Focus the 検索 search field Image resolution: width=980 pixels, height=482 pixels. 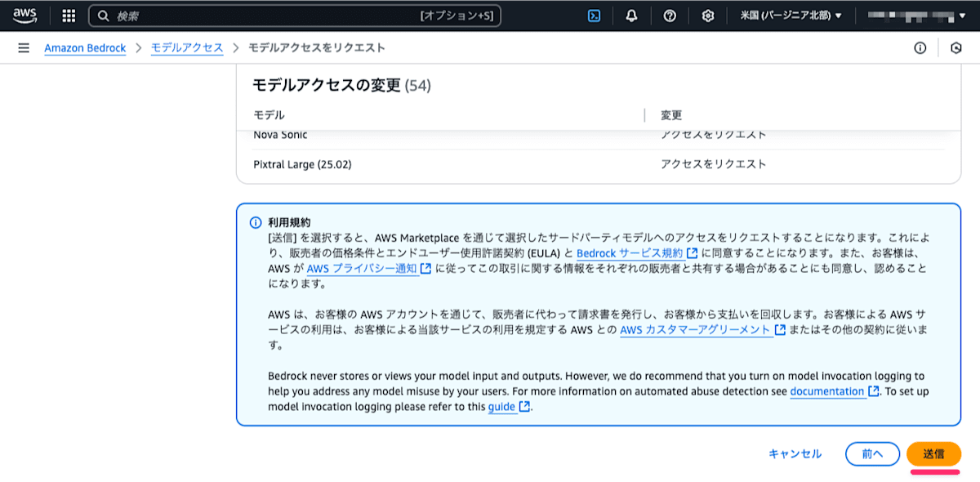tap(294, 16)
